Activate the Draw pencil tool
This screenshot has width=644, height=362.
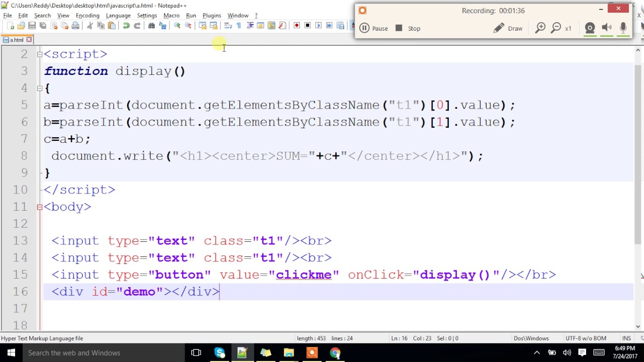(508, 28)
